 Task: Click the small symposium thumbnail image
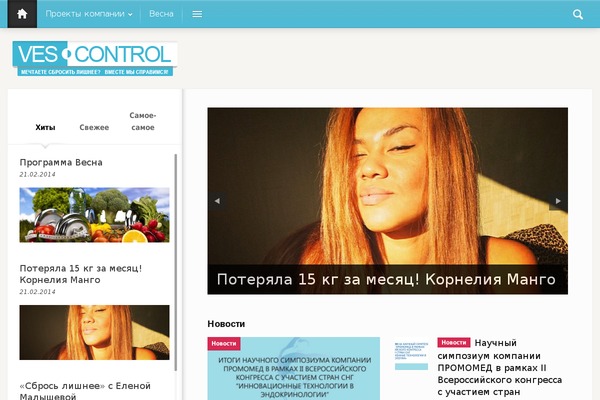[411, 356]
